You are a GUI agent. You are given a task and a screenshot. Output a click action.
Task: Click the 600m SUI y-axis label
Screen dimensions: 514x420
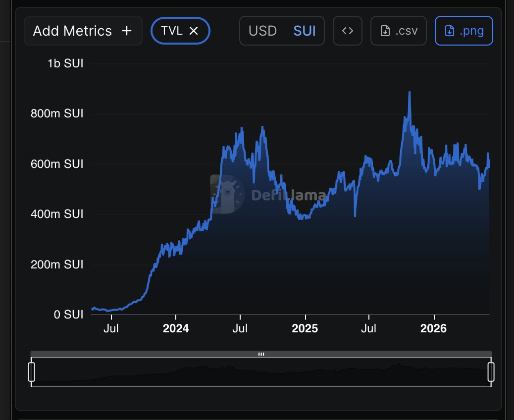click(57, 163)
